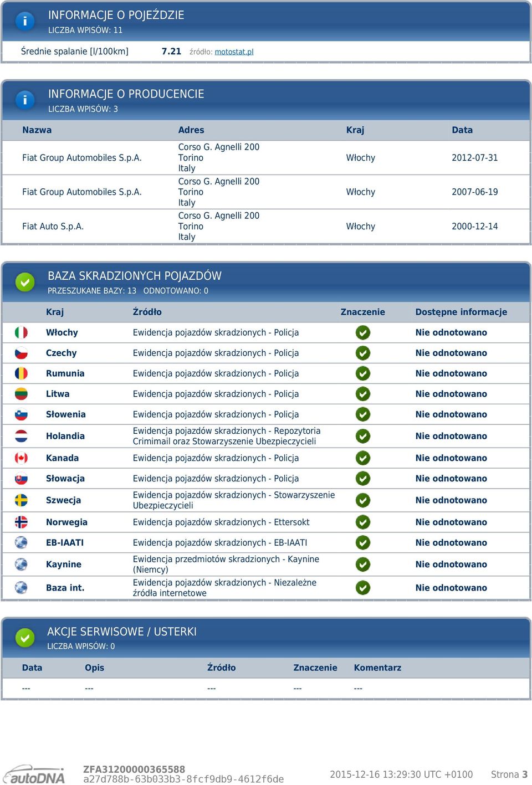Click the date 2007-06-19
Viewport: 532px width, 785px height.
(475, 192)
